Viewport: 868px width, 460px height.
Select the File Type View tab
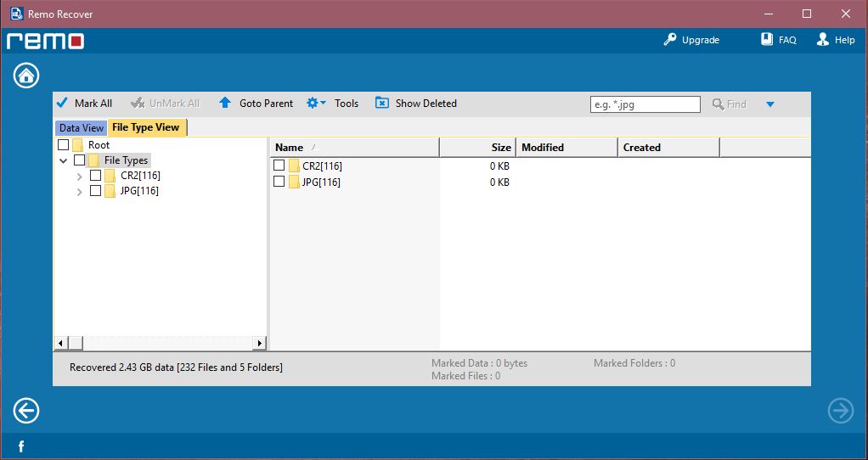[x=145, y=127]
